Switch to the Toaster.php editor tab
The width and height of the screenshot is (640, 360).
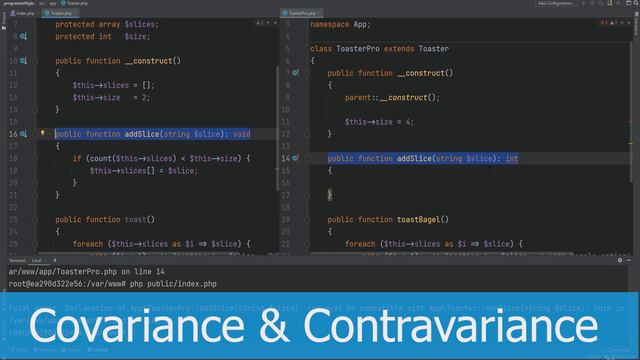coord(61,13)
